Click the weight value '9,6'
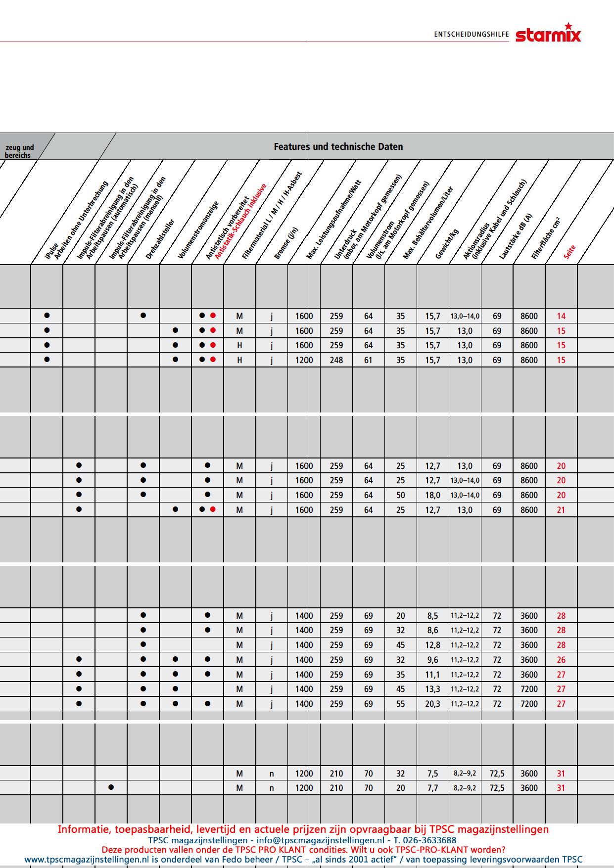Screen dimensions: 614x868 tap(432, 660)
